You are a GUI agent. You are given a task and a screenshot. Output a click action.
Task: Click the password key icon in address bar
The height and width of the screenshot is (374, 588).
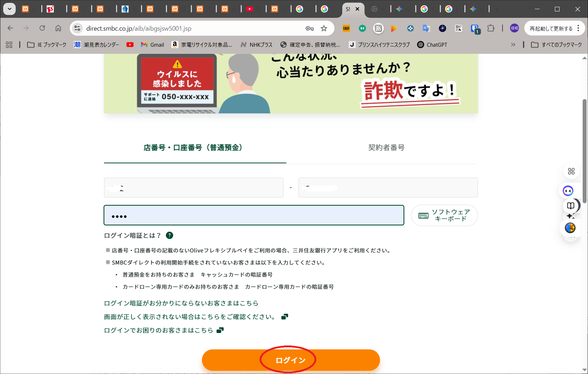(x=309, y=29)
